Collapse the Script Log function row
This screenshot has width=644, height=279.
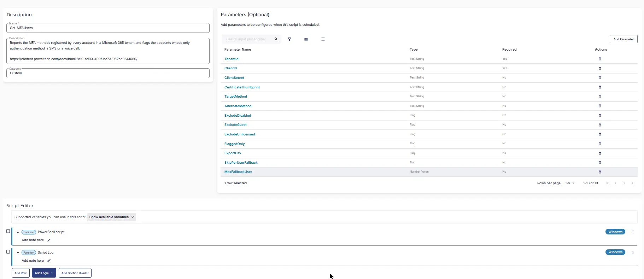point(18,252)
